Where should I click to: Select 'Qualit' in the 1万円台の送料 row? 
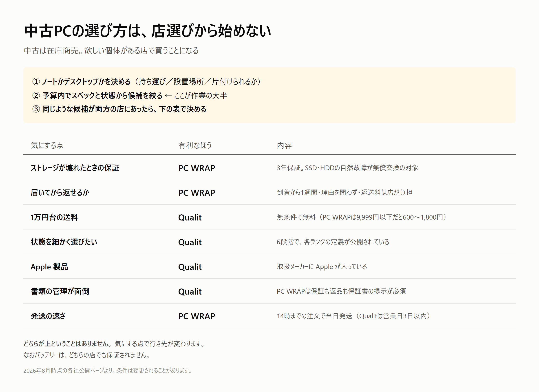pyautogui.click(x=190, y=217)
